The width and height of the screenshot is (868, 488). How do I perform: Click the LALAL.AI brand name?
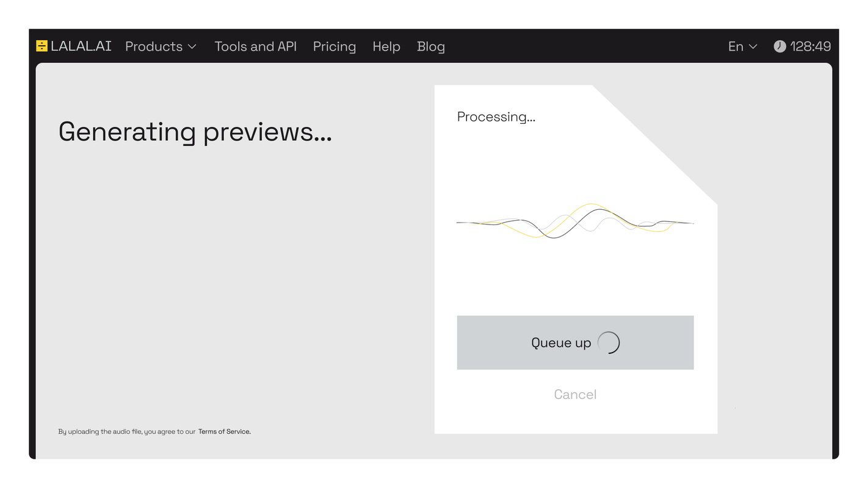tap(81, 46)
